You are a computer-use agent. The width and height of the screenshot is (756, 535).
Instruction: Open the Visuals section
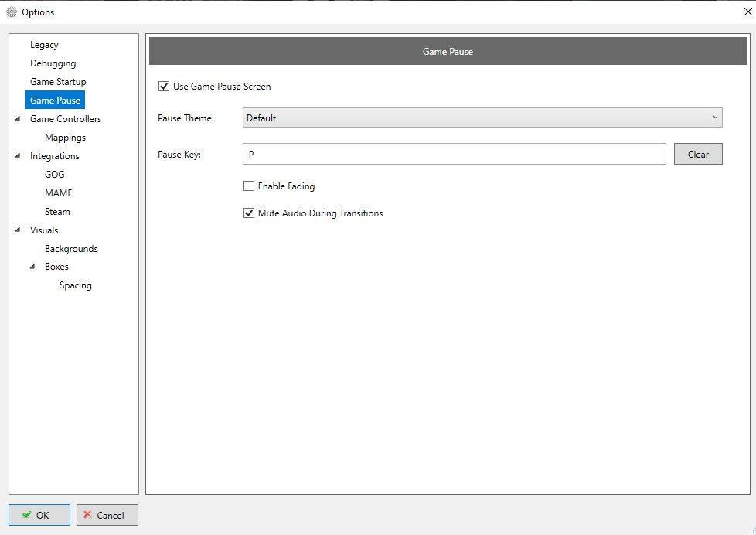pos(44,230)
